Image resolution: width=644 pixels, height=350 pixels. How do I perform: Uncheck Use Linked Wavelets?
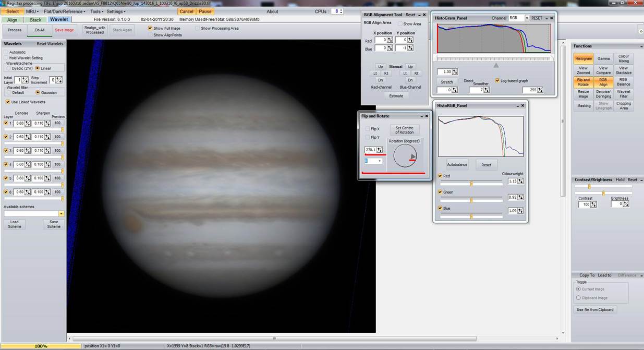[x=7, y=102]
